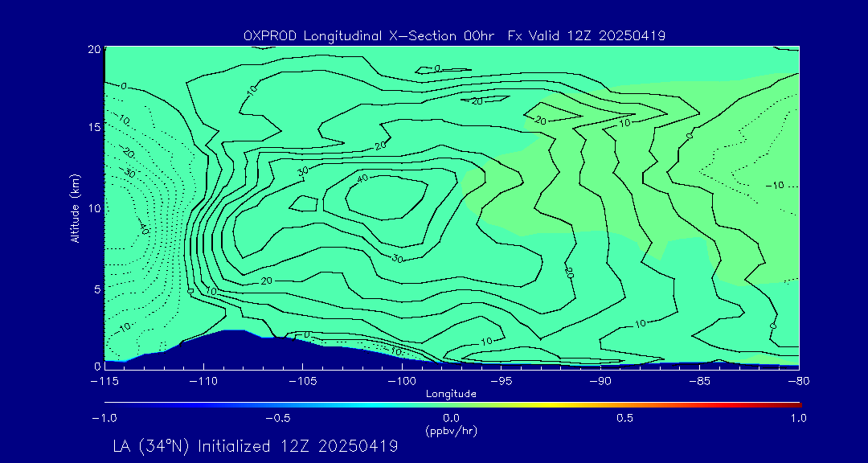Click the 15 km altitude tick label
The width and height of the screenshot is (868, 463).
tap(92, 127)
